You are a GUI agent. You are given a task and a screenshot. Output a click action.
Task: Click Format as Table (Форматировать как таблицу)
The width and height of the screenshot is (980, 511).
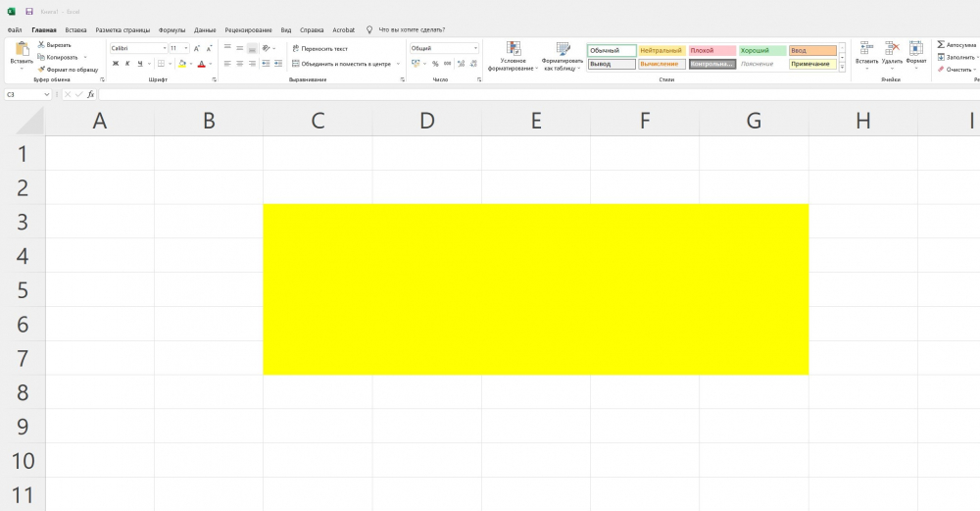coord(563,48)
